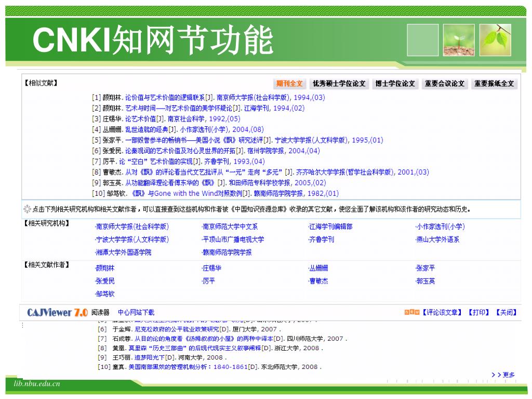Open article 论秦观词的艺术价值及对心灵世界的开拓

tap(180, 151)
